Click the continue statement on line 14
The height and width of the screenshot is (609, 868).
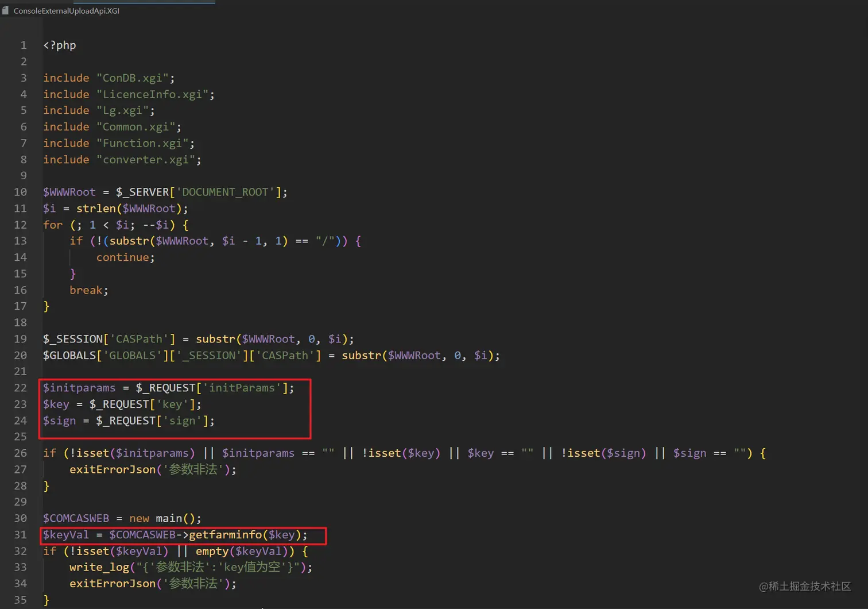(x=123, y=257)
